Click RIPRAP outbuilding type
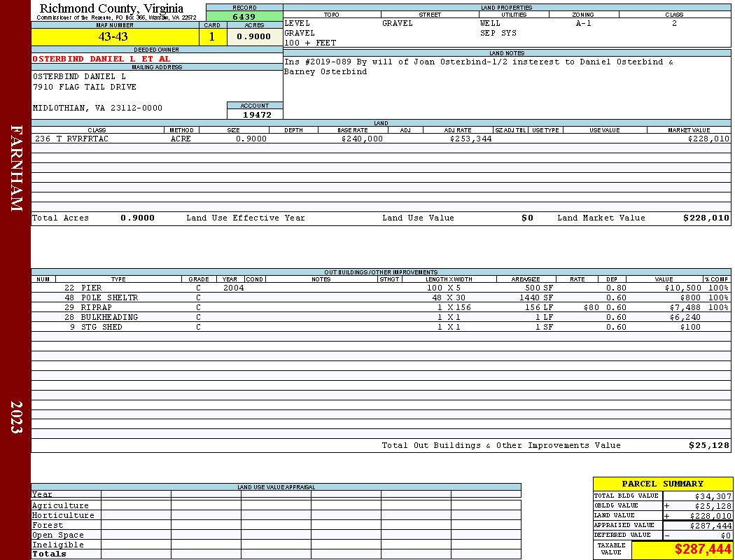 (96, 307)
